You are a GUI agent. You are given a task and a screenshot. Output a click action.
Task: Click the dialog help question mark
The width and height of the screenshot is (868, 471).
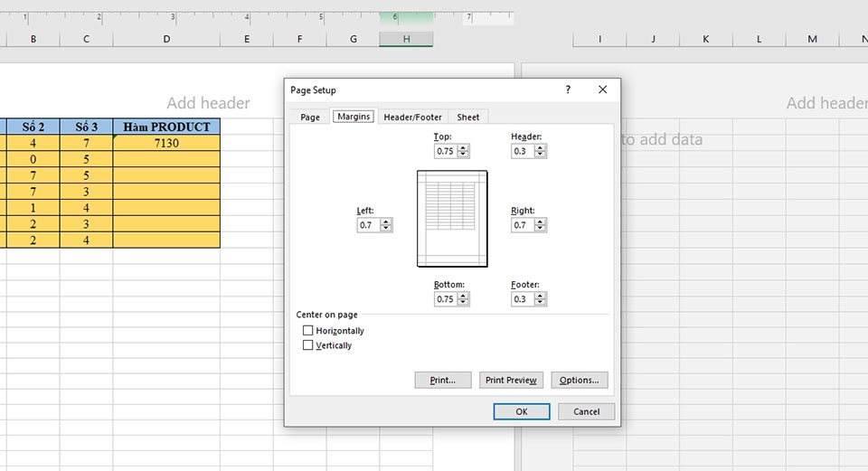[568, 89]
